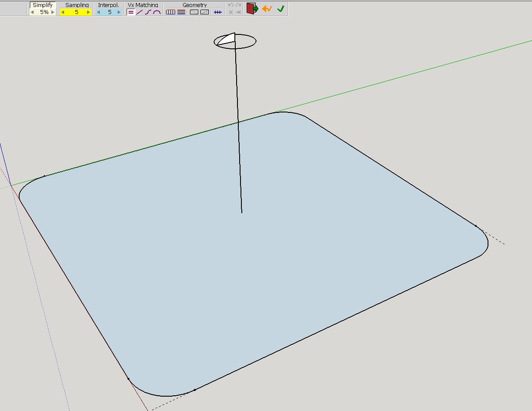
Task: Click the blue Interpol. value field
Action: pos(109,12)
